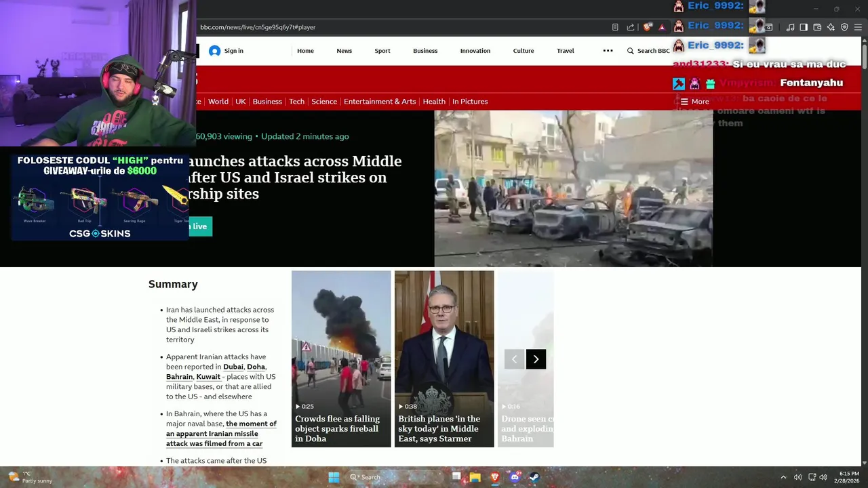Open the three-dot more menu in BBC nav
The height and width of the screenshot is (488, 868).
pos(608,51)
